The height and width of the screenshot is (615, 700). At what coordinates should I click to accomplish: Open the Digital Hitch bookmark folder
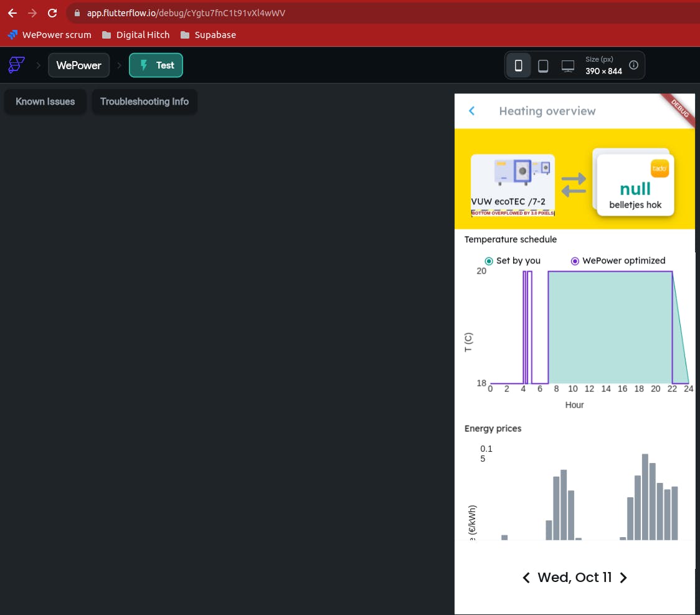coord(136,35)
